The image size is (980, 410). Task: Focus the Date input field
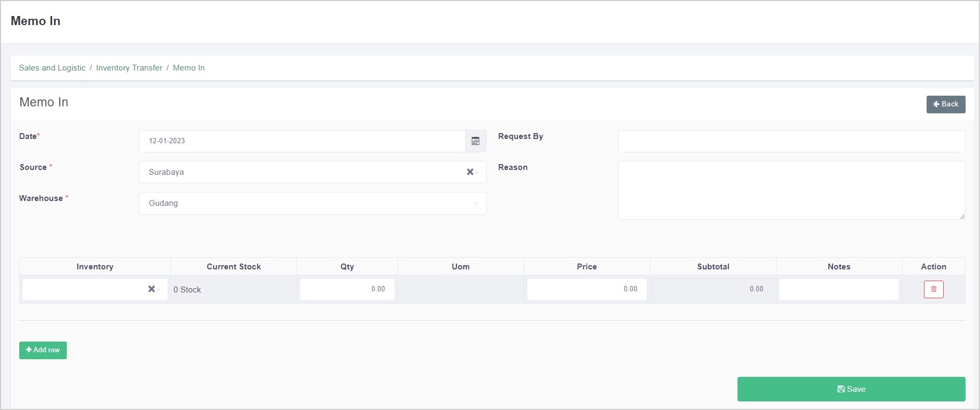(x=302, y=141)
